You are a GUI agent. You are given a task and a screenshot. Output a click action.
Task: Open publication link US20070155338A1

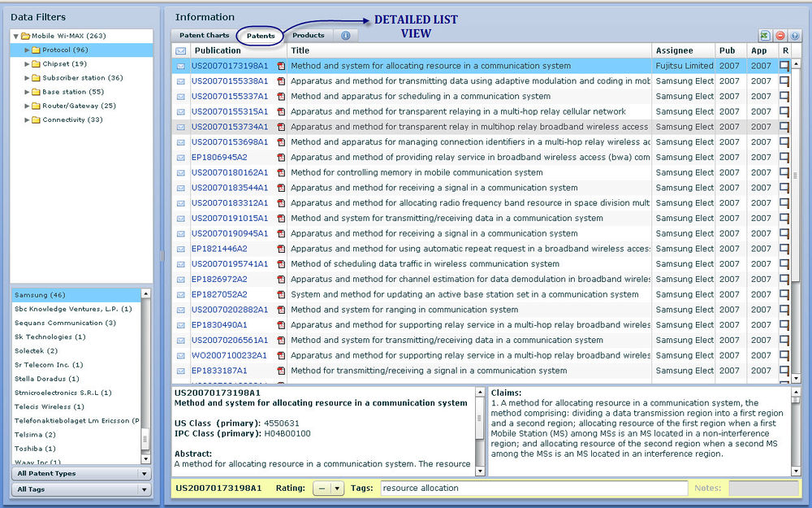tap(228, 80)
